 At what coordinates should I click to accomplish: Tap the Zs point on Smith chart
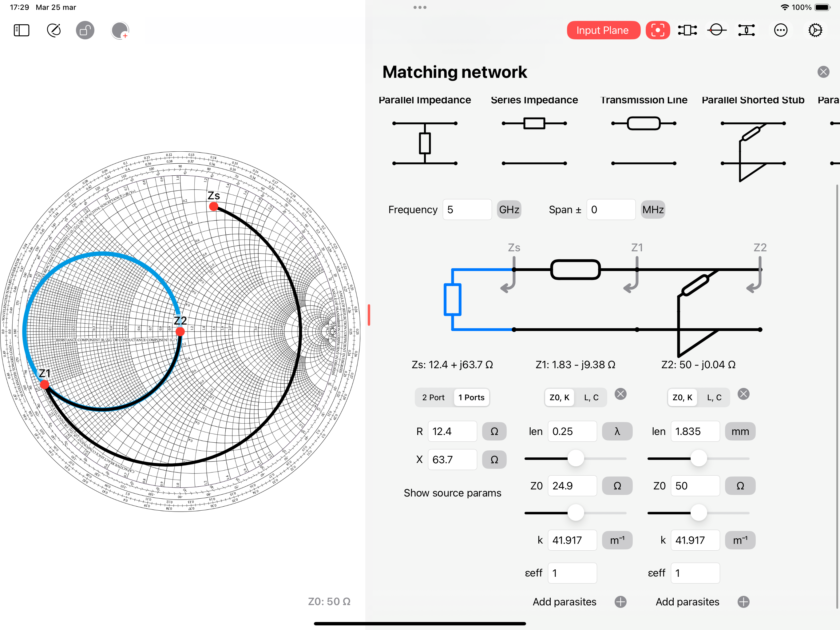click(x=214, y=206)
